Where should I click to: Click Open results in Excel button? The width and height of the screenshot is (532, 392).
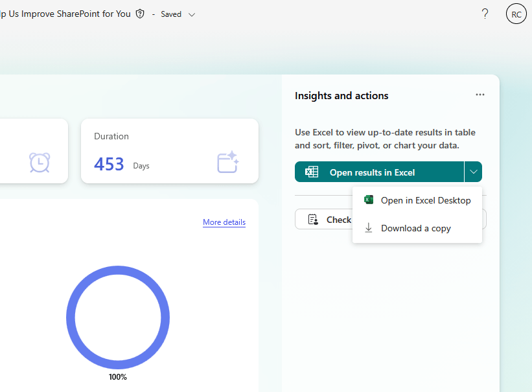pos(379,172)
